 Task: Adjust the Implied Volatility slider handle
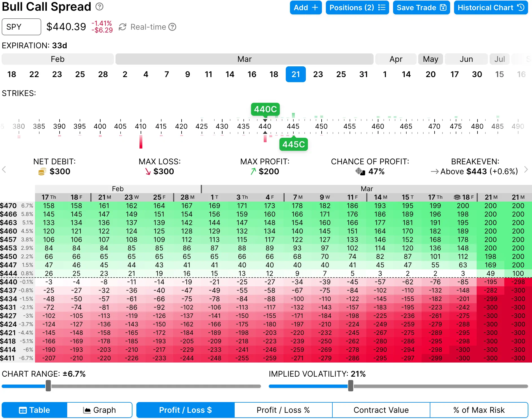pyautogui.click(x=351, y=386)
